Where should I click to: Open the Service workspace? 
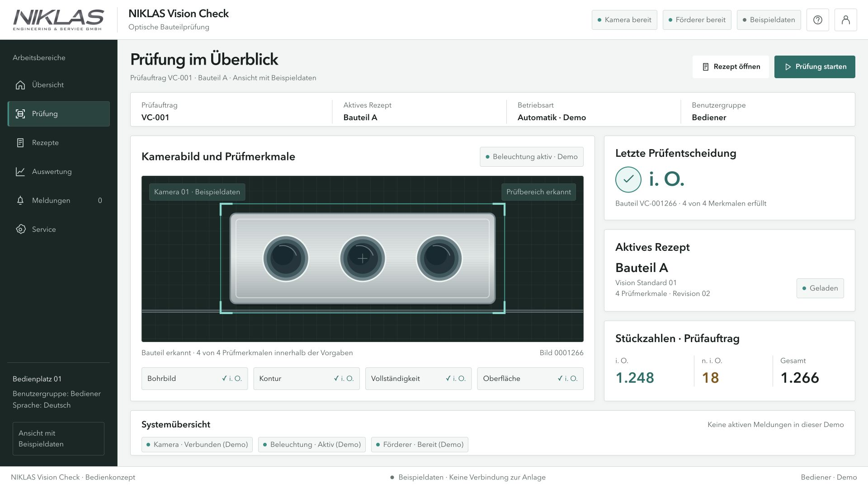coord(58,230)
